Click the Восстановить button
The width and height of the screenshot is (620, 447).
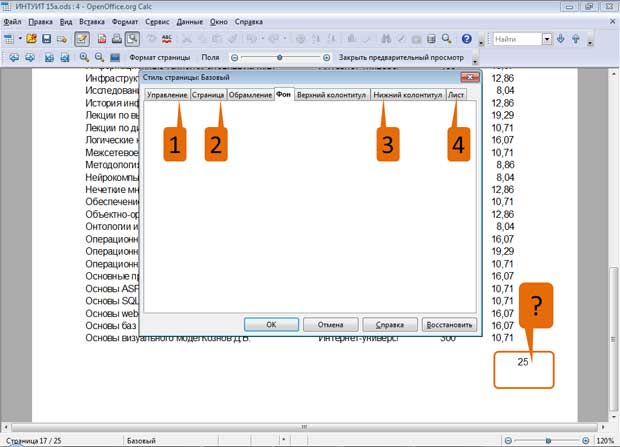[x=449, y=325]
